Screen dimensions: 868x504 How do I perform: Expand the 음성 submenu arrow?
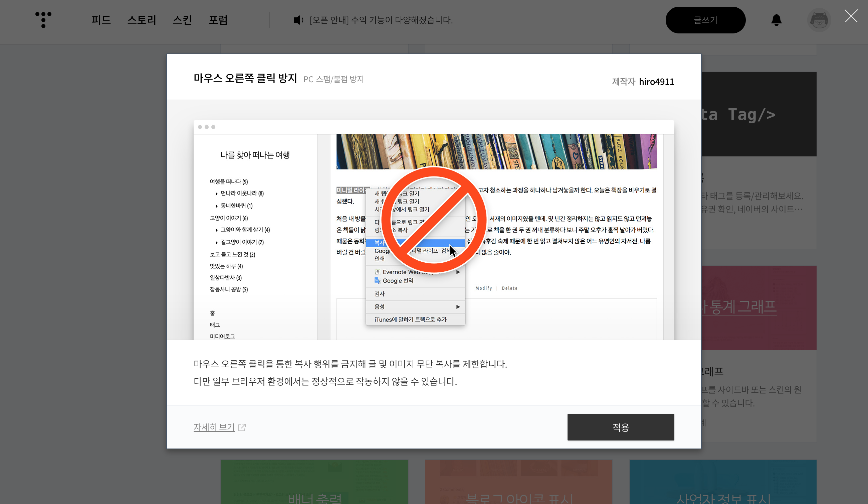pyautogui.click(x=458, y=306)
